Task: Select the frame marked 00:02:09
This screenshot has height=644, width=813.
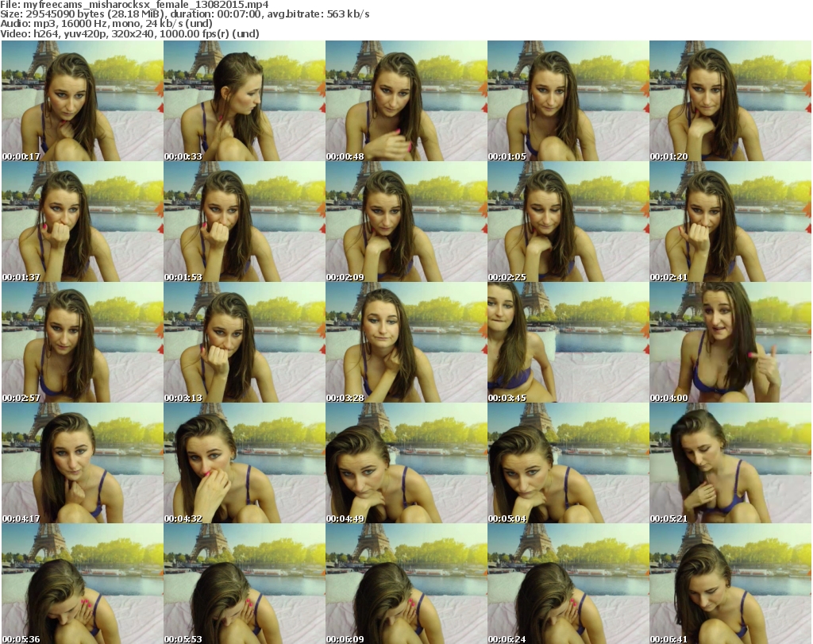Action: tap(406, 222)
